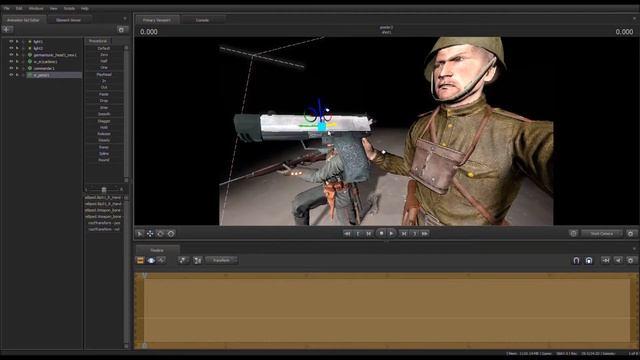Toggle selectable arrow for light1
640x360 pixels.
tap(17, 42)
